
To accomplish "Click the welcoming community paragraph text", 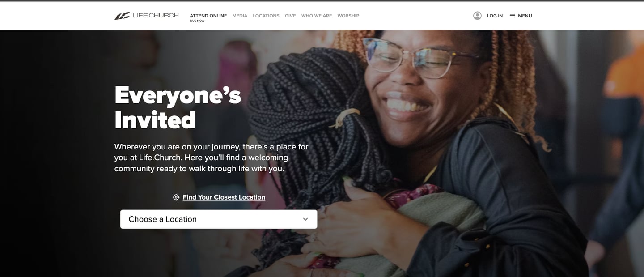I will pyautogui.click(x=211, y=158).
